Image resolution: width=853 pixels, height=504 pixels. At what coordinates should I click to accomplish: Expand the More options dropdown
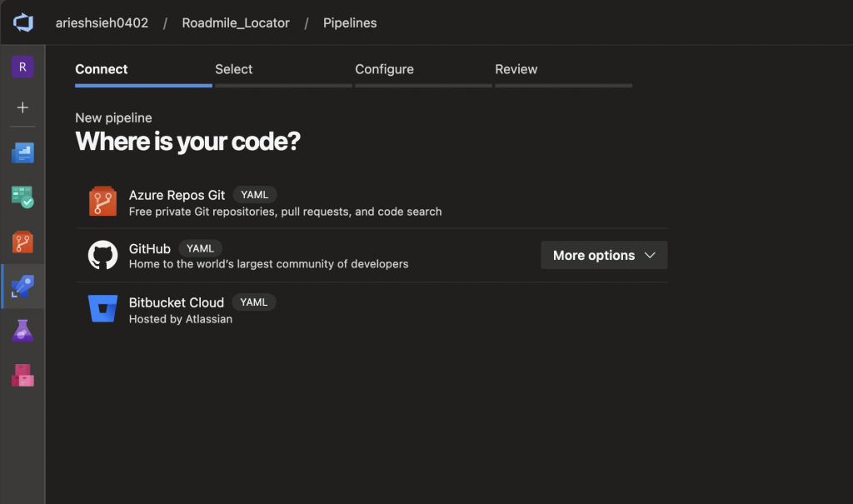tap(604, 256)
